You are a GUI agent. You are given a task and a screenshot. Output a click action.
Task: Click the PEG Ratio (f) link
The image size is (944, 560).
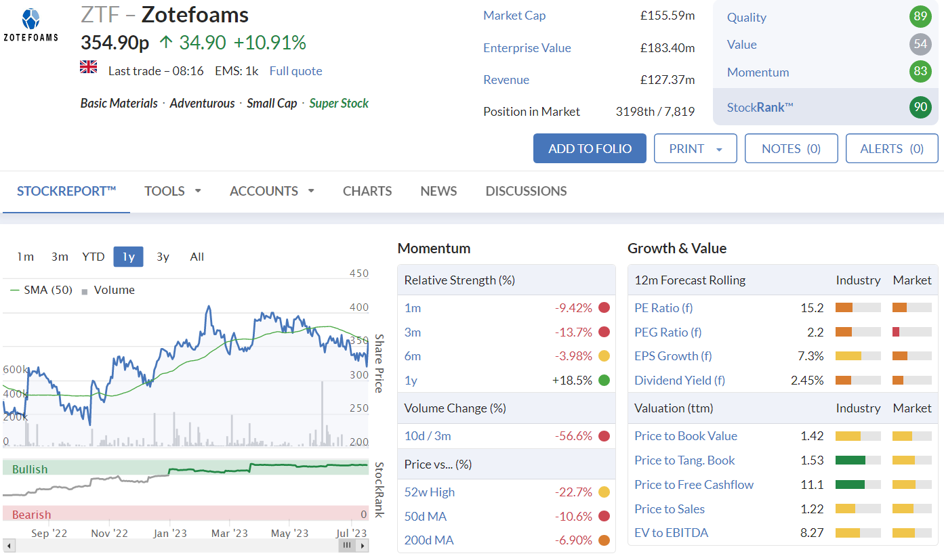click(668, 332)
